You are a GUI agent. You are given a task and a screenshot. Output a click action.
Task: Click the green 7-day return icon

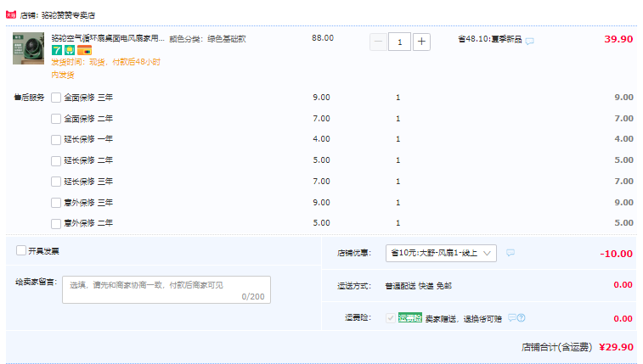[x=57, y=50]
